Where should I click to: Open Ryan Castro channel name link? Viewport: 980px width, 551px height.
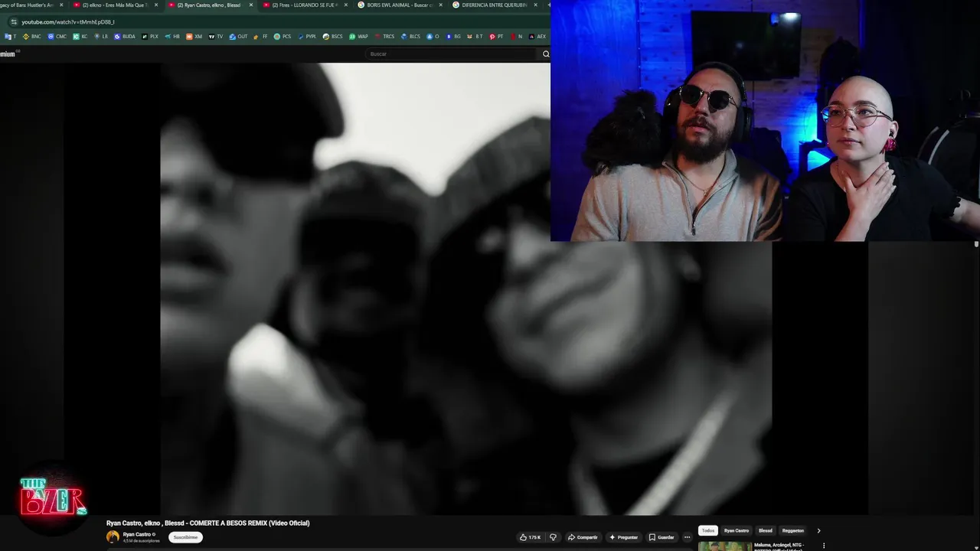[137, 534]
